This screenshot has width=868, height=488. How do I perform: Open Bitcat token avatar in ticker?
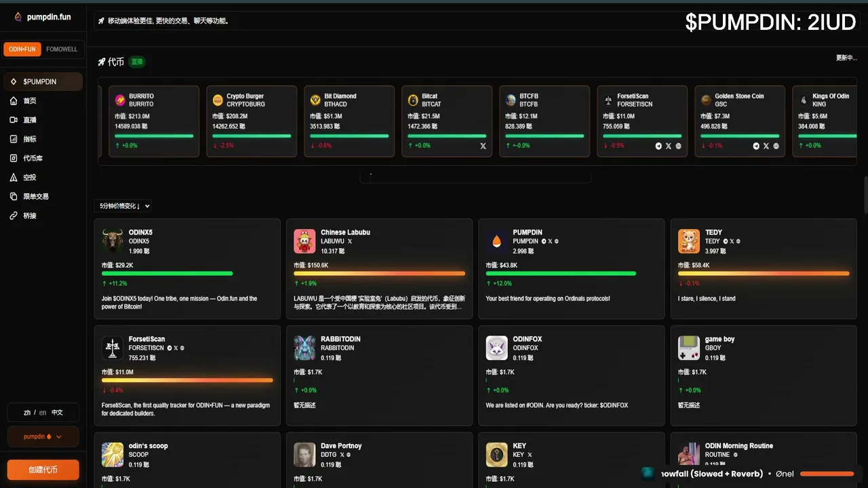(413, 100)
